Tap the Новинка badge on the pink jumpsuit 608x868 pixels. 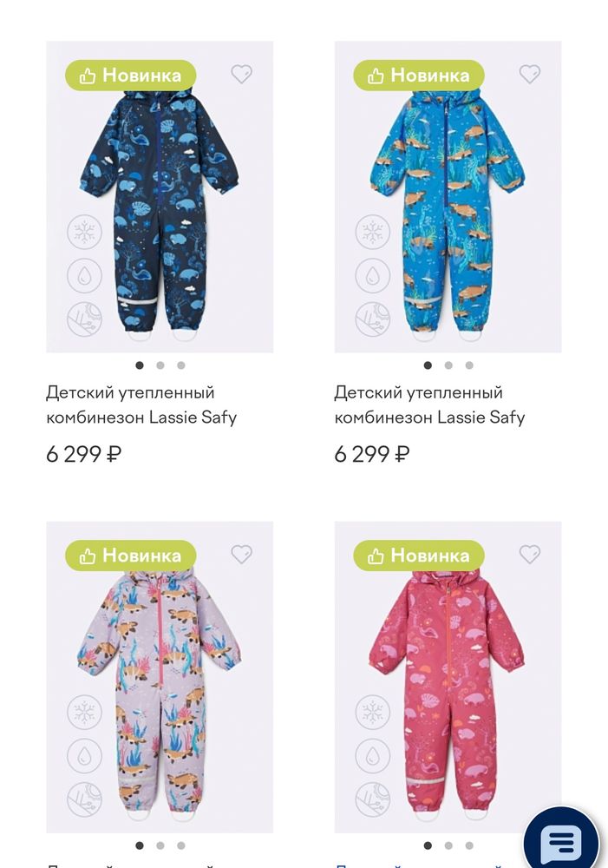pyautogui.click(x=419, y=556)
